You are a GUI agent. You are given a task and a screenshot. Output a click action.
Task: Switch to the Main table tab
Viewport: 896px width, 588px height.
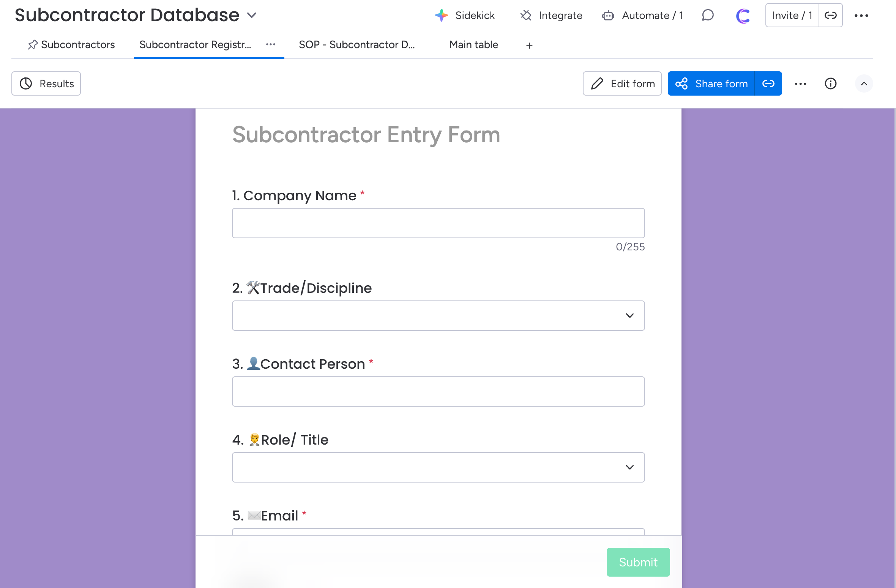tap(473, 45)
